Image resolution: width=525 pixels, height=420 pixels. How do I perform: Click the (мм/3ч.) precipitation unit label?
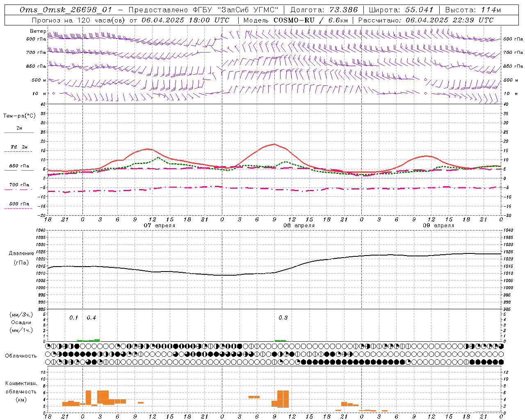pyautogui.click(x=21, y=315)
